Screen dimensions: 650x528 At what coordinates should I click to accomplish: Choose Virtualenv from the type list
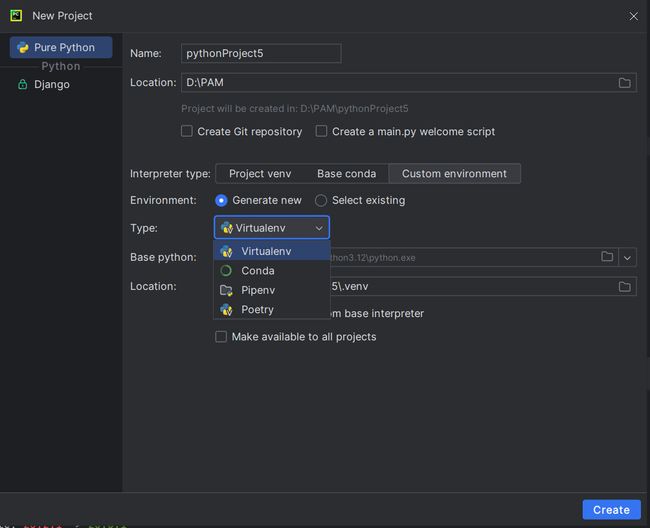point(272,251)
